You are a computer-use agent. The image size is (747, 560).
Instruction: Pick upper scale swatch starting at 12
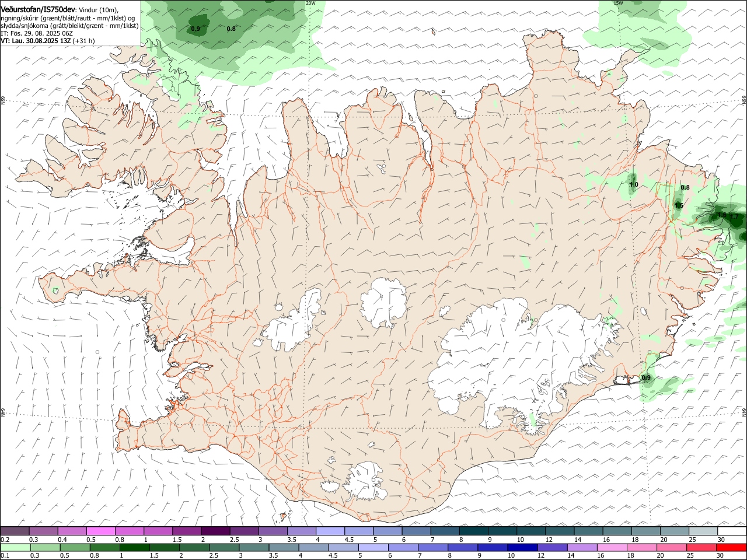pyautogui.click(x=560, y=531)
